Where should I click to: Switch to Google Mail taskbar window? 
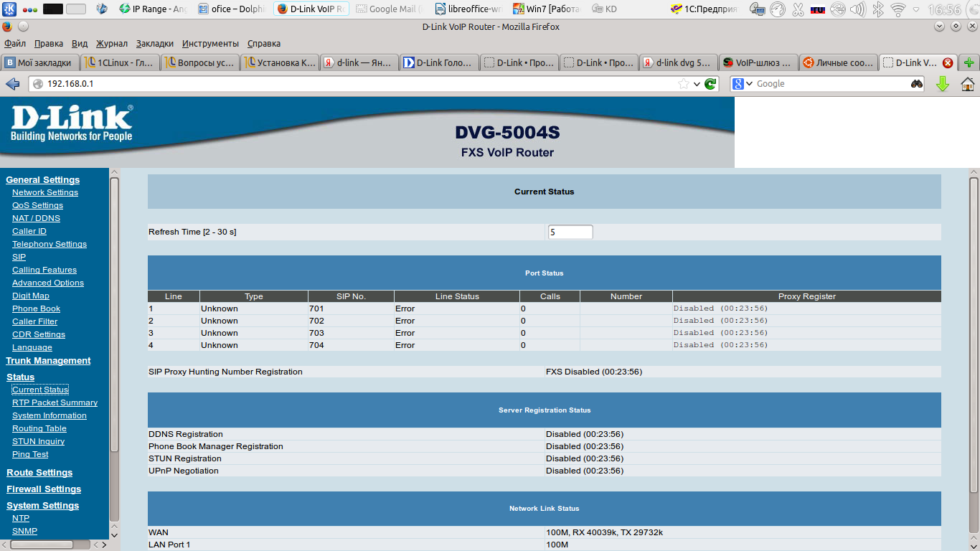pyautogui.click(x=390, y=9)
